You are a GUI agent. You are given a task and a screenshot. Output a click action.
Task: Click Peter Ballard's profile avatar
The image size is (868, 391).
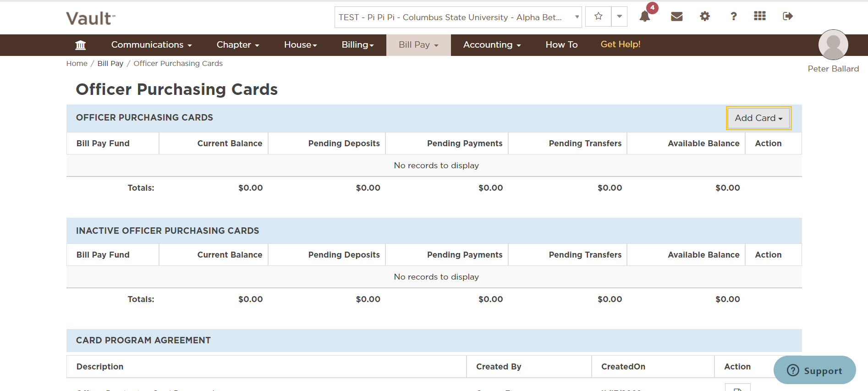coord(833,44)
